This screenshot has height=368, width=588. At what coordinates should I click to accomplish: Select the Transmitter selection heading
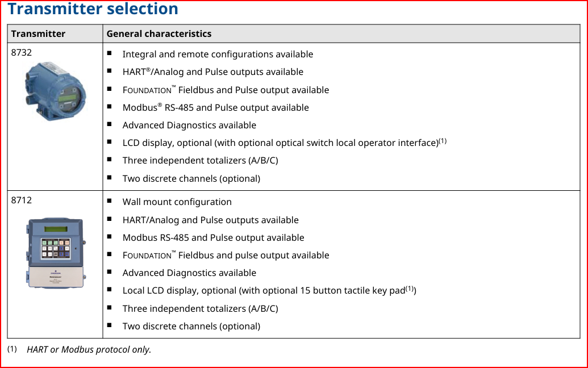(93, 9)
